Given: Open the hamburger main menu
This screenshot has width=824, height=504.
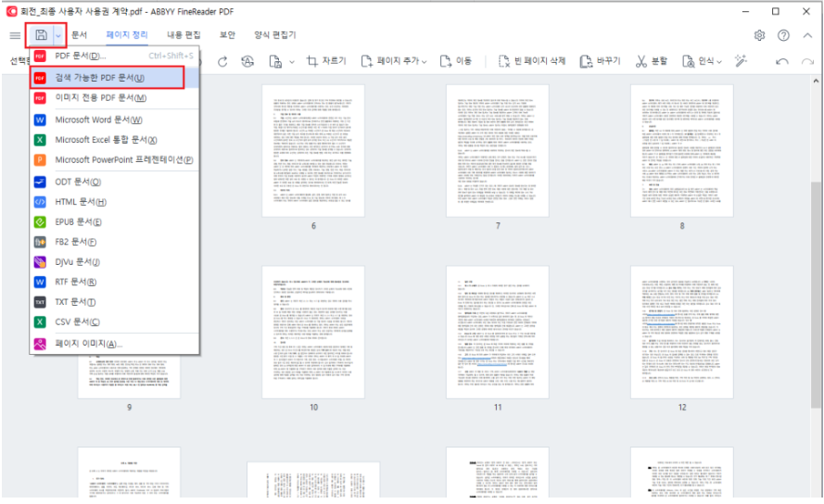Looking at the screenshot, I should [15, 35].
